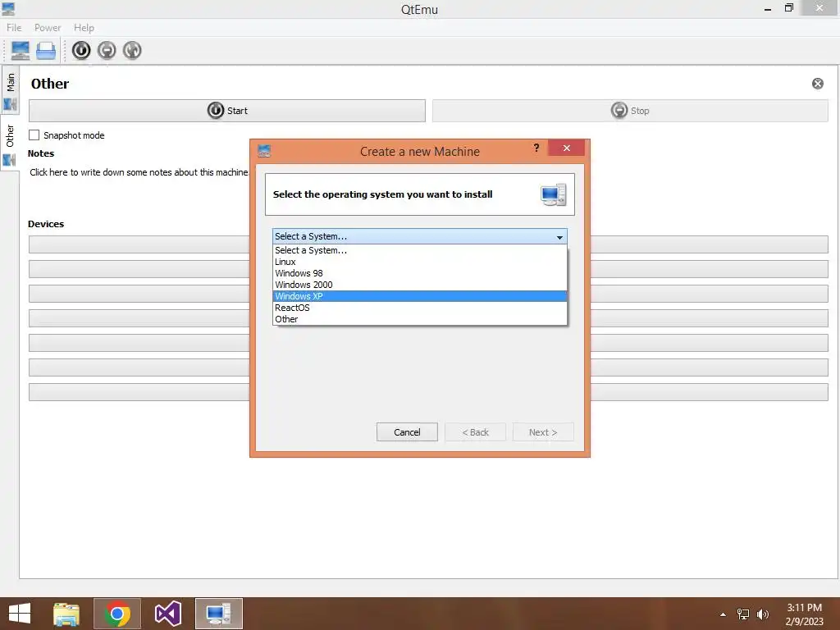Screen dimensions: 840x630
Task: Click the start power icon in toolbar
Action: pos(81,50)
